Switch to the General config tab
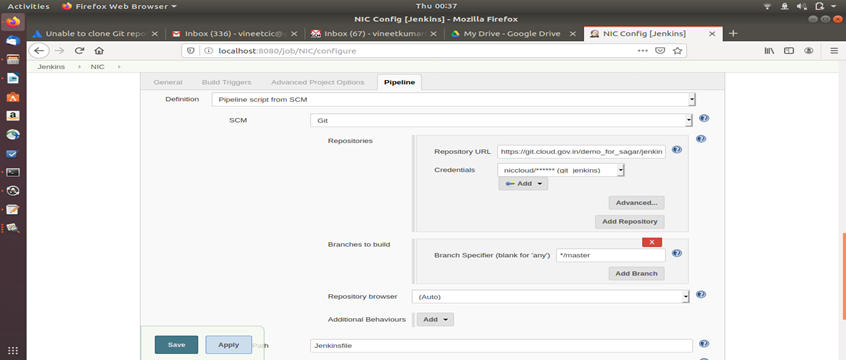This screenshot has height=360, width=846. (x=168, y=83)
